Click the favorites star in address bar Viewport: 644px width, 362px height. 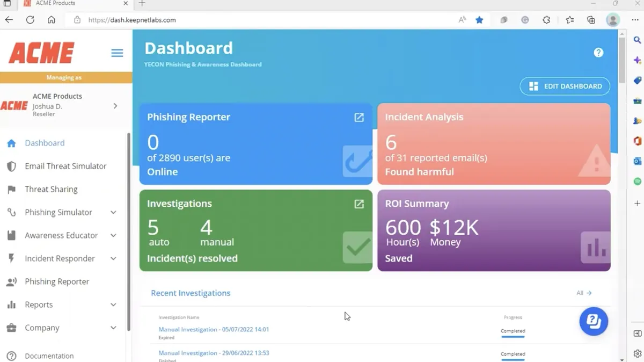479,20
